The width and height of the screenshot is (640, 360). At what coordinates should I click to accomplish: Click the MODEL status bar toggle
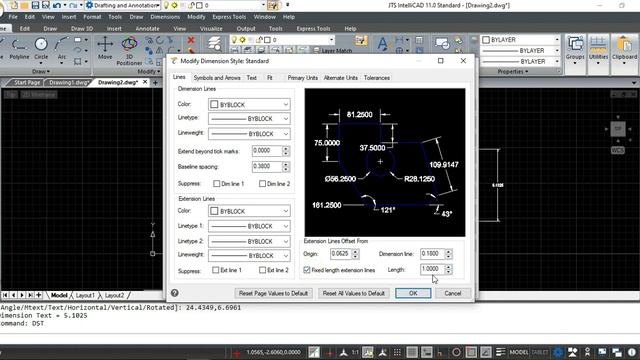tap(519, 352)
